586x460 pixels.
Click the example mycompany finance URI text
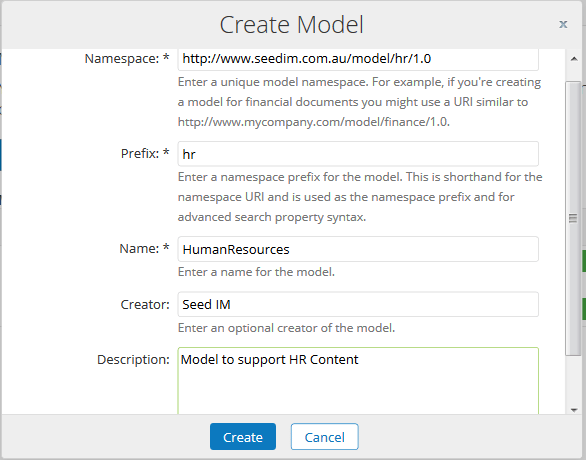pos(314,122)
